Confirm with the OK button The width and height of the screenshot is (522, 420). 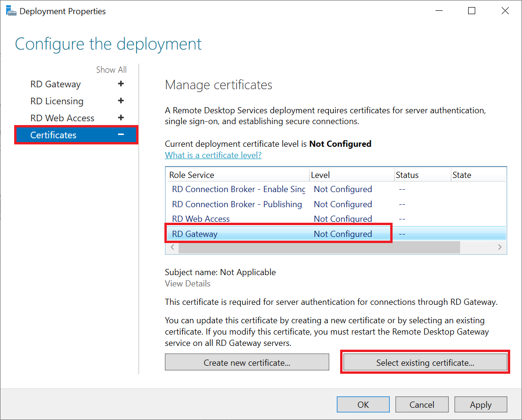point(363,404)
